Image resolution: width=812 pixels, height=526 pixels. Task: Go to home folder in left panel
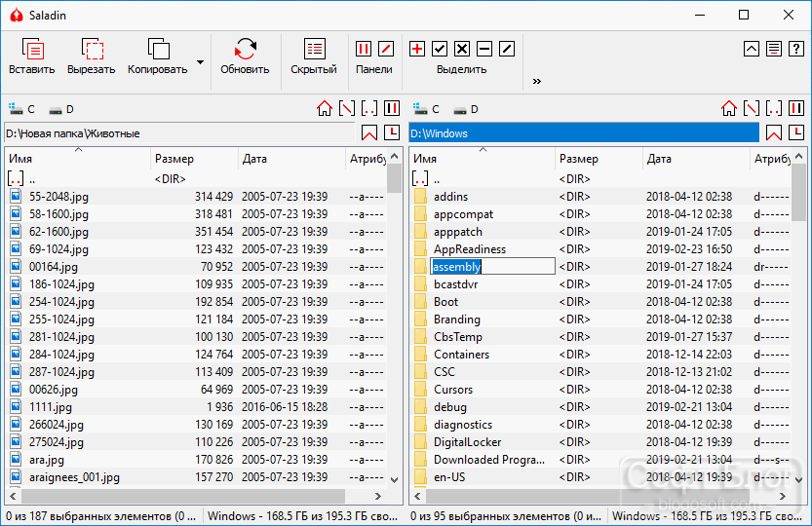coord(325,109)
